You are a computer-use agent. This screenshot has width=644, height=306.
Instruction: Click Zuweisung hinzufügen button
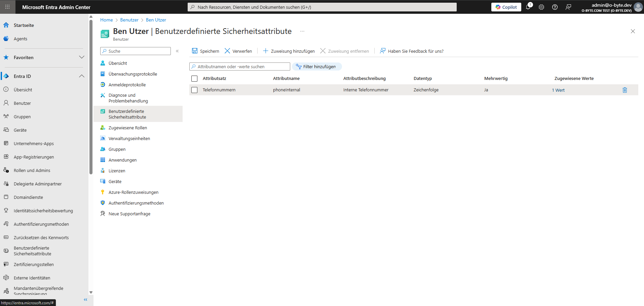(x=289, y=51)
